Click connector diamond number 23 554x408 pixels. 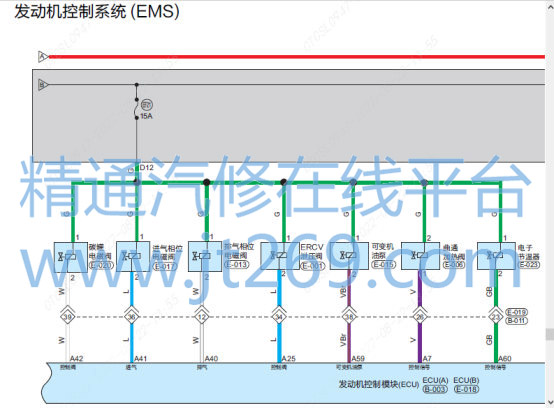(496, 317)
